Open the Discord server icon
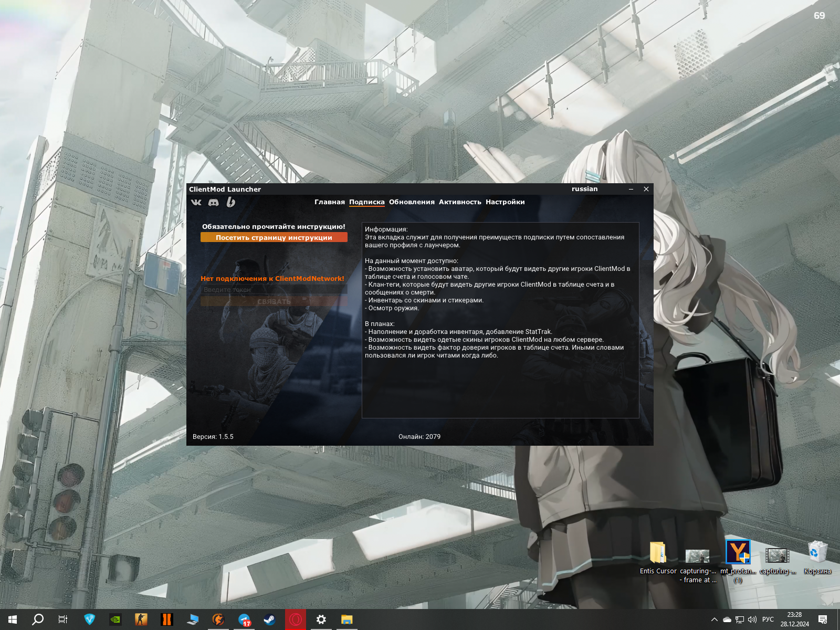This screenshot has height=630, width=840. point(213,202)
